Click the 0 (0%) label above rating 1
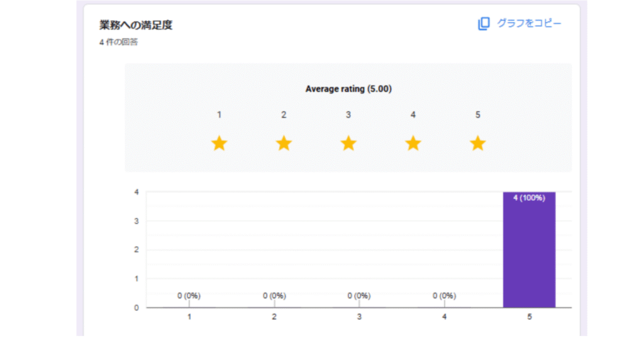 [189, 296]
